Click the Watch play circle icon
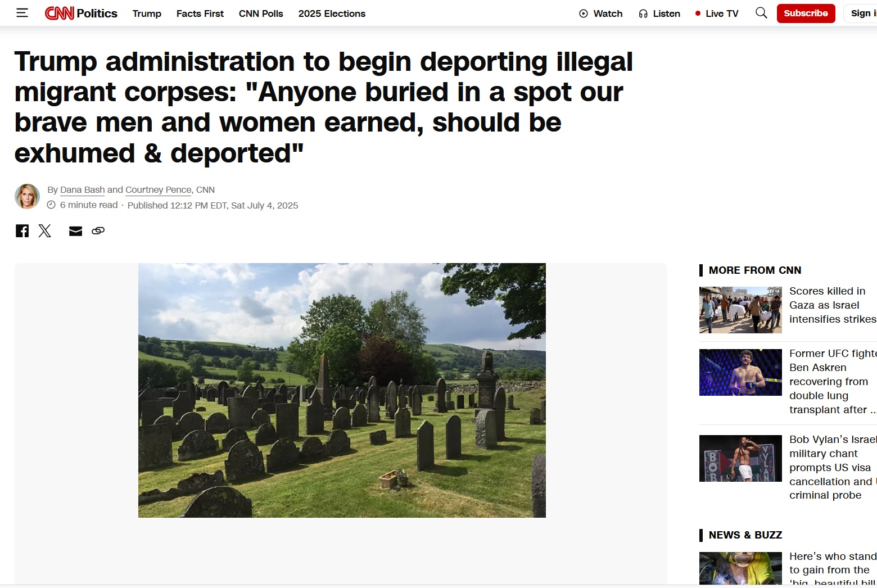The image size is (877, 588). tap(584, 13)
